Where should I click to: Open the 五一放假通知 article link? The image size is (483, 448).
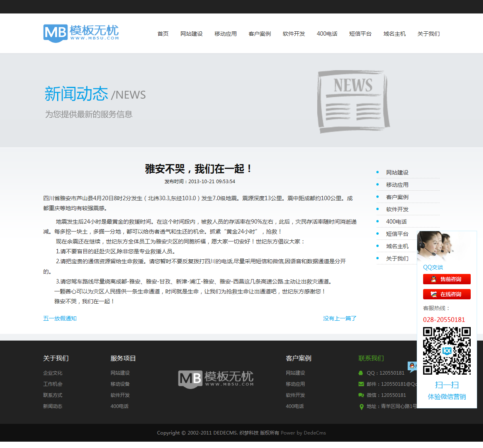pyautogui.click(x=60, y=318)
